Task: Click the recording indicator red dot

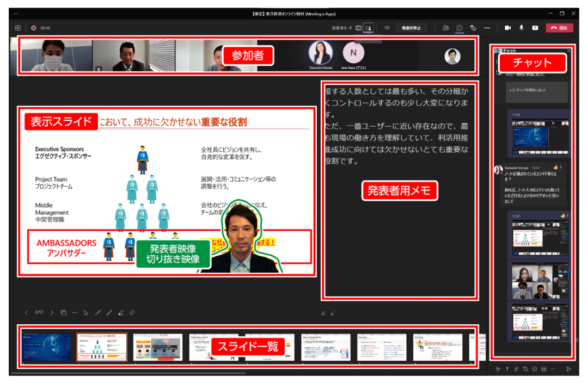Action: [x=33, y=28]
